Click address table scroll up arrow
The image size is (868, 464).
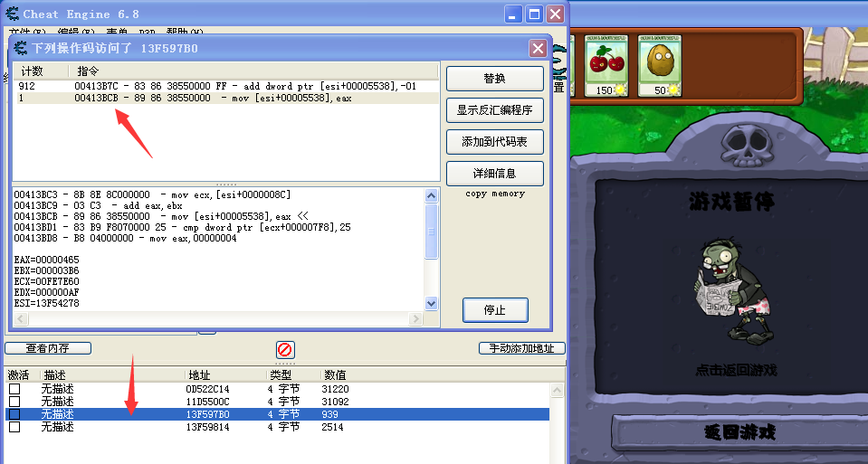click(557, 390)
